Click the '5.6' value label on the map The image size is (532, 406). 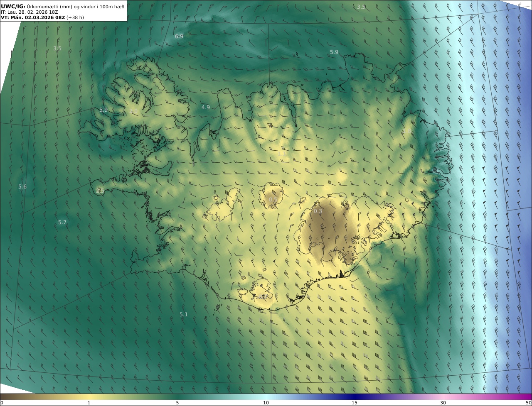pyautogui.click(x=22, y=187)
